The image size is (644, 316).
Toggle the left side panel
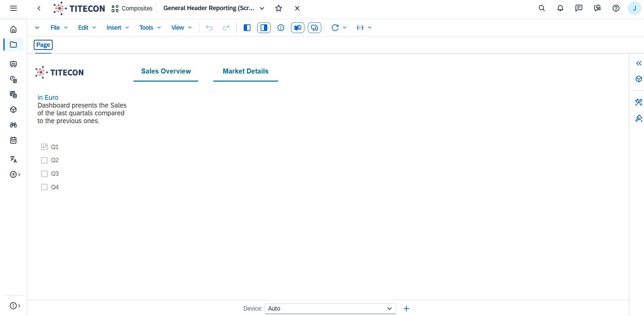pos(247,28)
